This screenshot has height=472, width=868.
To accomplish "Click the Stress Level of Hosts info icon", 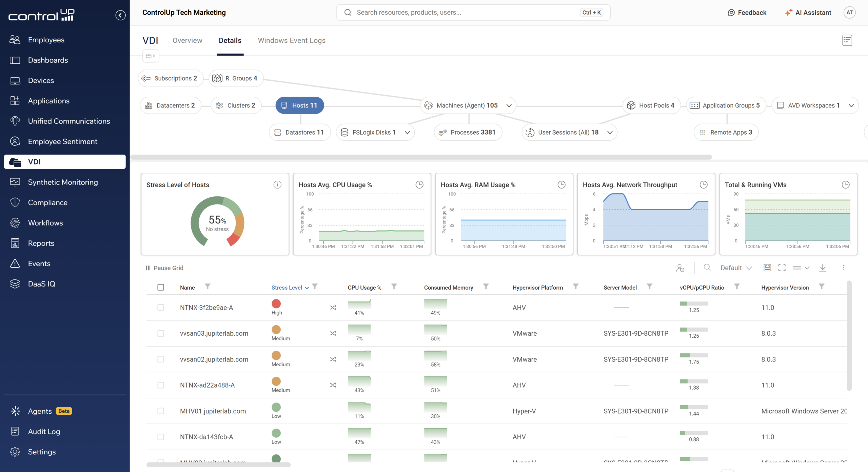I will tap(277, 185).
